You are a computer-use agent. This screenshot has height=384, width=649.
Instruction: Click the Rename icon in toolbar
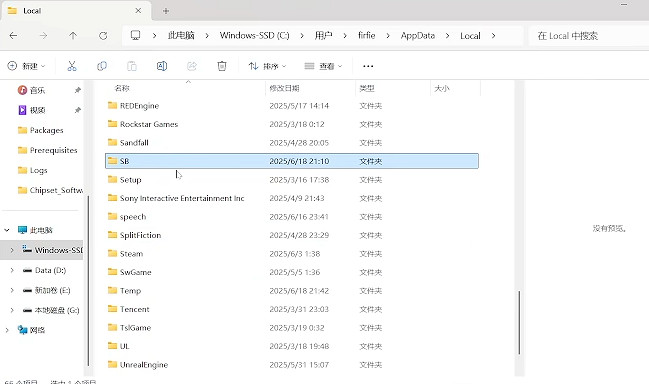[162, 66]
